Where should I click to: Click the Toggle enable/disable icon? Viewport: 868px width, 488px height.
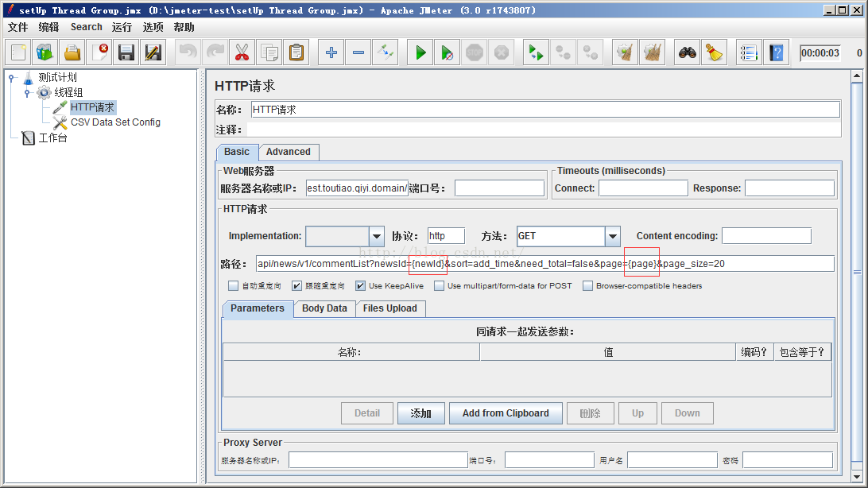[386, 53]
